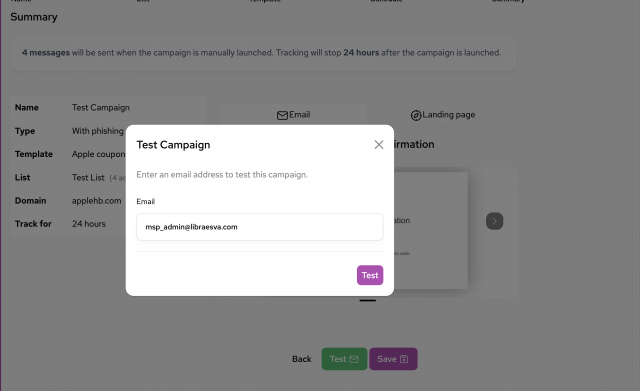Click the envelope icon on Email tab
Viewport: 640px width, 391px height.
(282, 116)
